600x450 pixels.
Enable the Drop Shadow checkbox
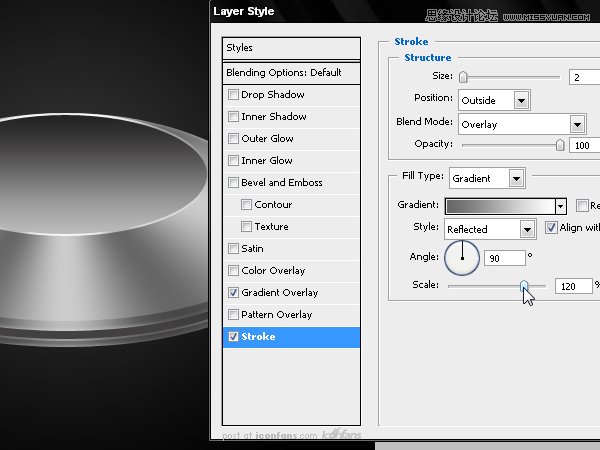pos(233,96)
